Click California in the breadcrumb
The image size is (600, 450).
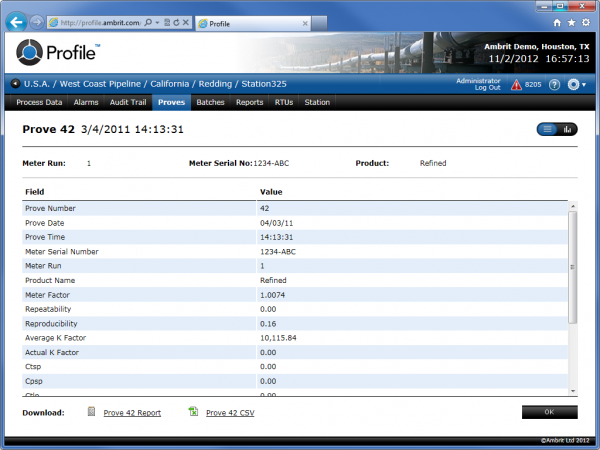[x=170, y=84]
